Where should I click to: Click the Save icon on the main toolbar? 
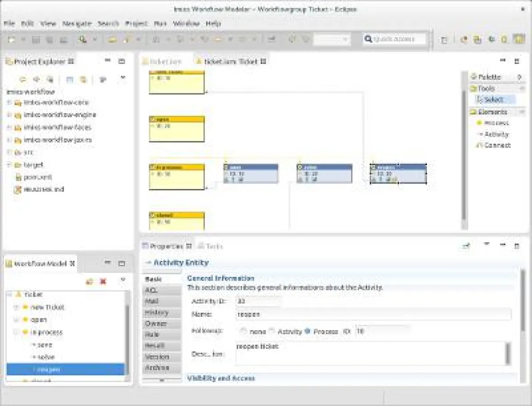coord(36,39)
